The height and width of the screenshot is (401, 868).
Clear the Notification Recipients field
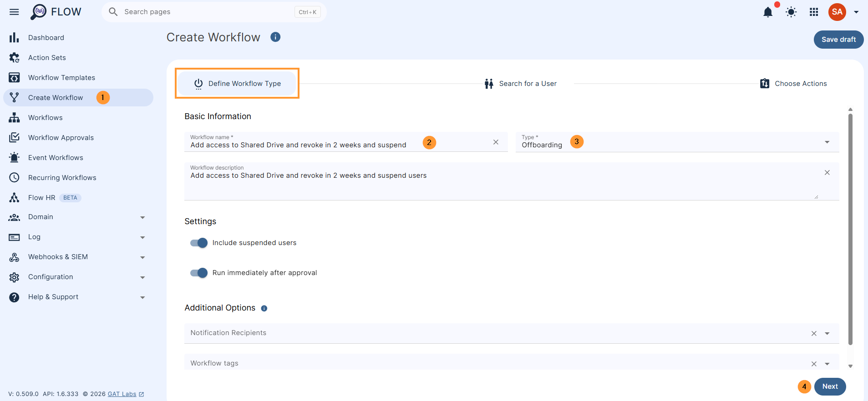[x=814, y=334]
